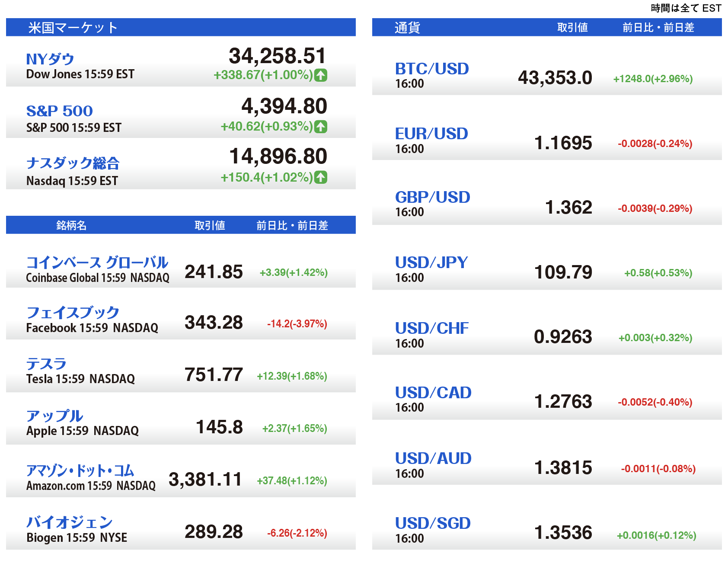Click the USD/JPY currency pair

tap(431, 262)
